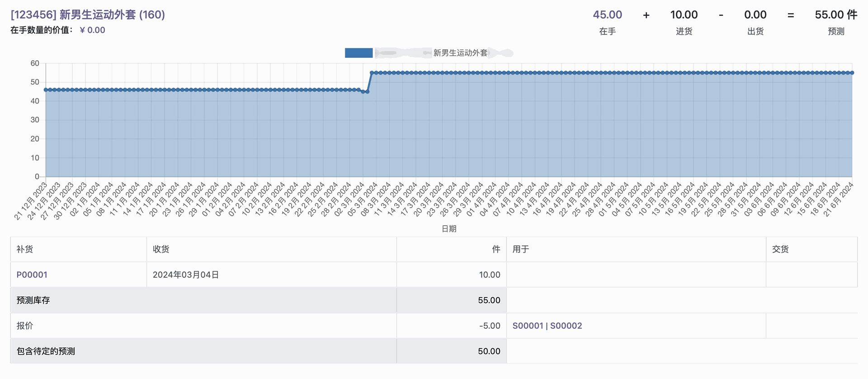Click the 0.00 outgoing quantity at top
Screen dimensions: 868x379
coord(755,14)
